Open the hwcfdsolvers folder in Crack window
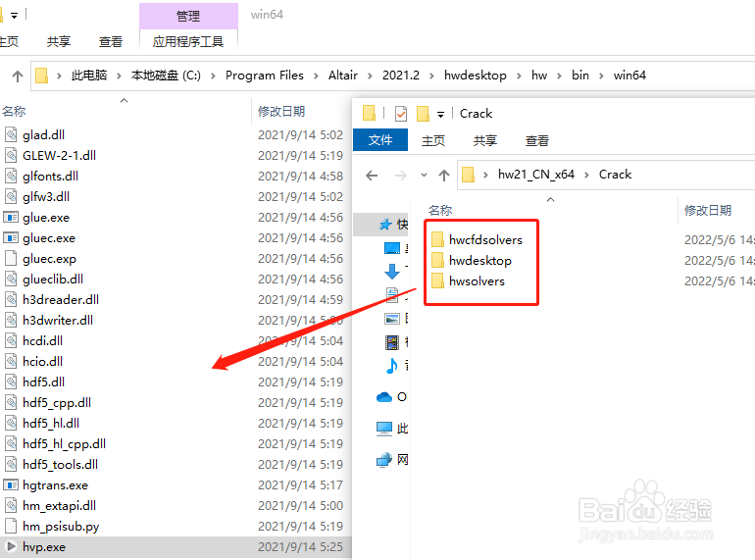 pyautogui.click(x=485, y=240)
